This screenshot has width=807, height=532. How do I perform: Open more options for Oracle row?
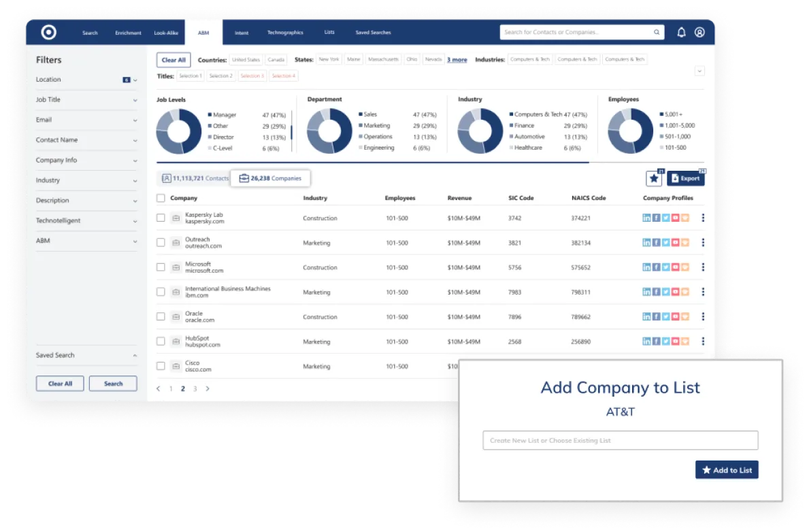click(x=703, y=317)
